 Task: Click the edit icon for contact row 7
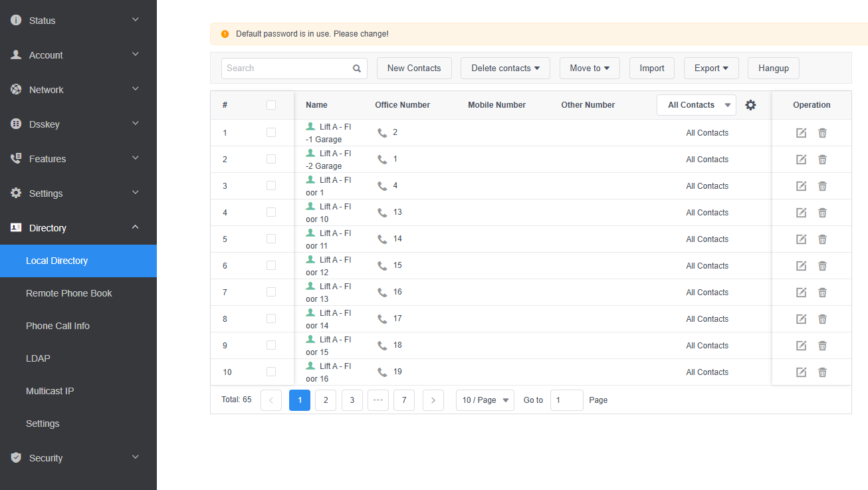coord(801,293)
